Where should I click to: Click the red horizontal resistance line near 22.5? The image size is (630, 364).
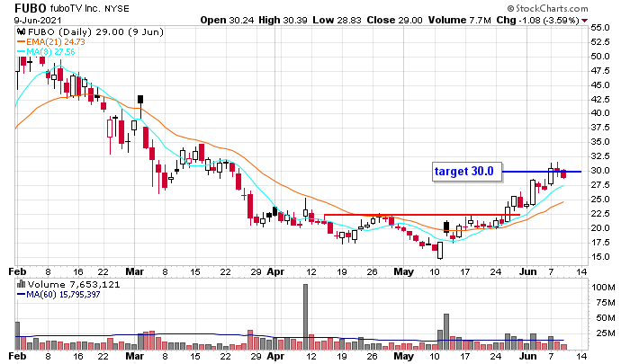(x=422, y=215)
